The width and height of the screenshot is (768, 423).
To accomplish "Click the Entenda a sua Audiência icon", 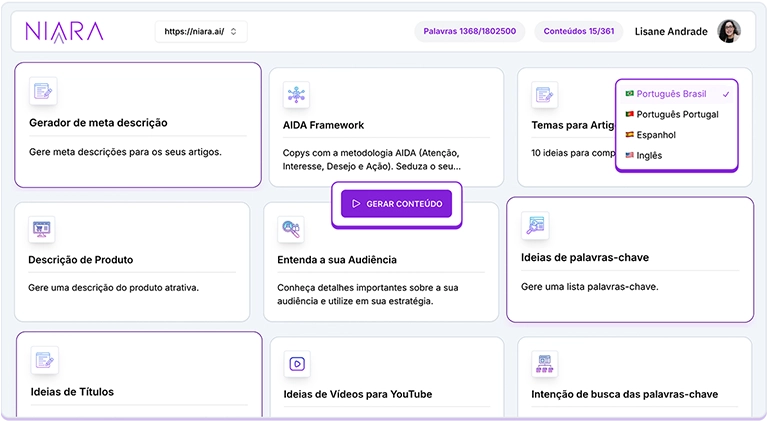I will [x=291, y=229].
